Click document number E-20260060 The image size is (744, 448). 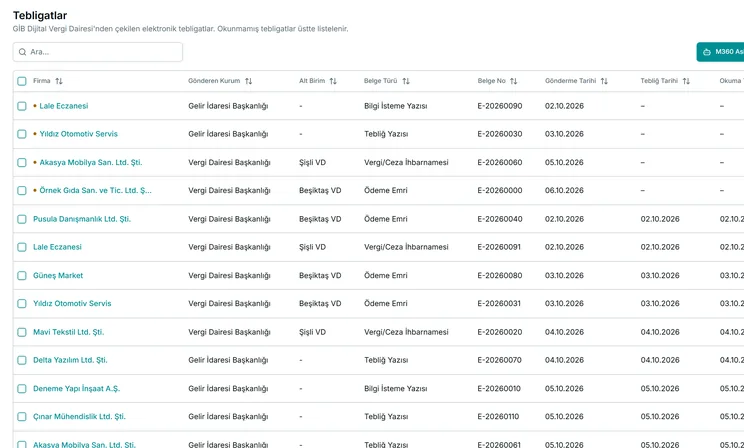click(x=500, y=162)
